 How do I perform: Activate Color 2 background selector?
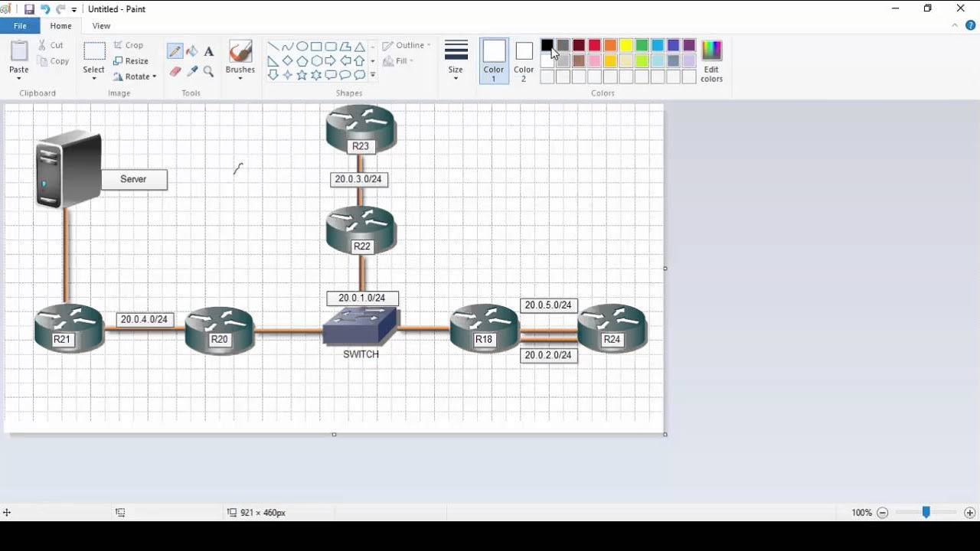click(524, 60)
